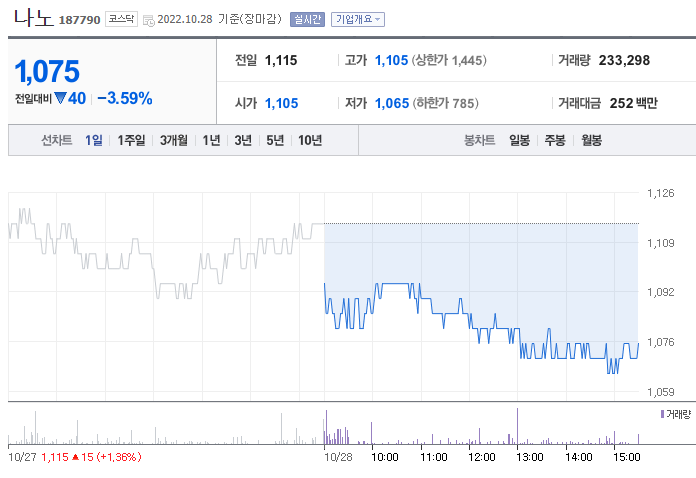Click the 1,126 y-axis label
Image resolution: width=696 pixels, height=478 pixels.
tap(660, 193)
